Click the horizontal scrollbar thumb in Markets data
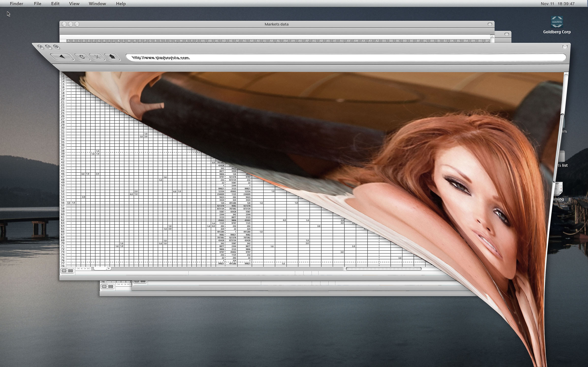588x367 pixels. (x=384, y=269)
